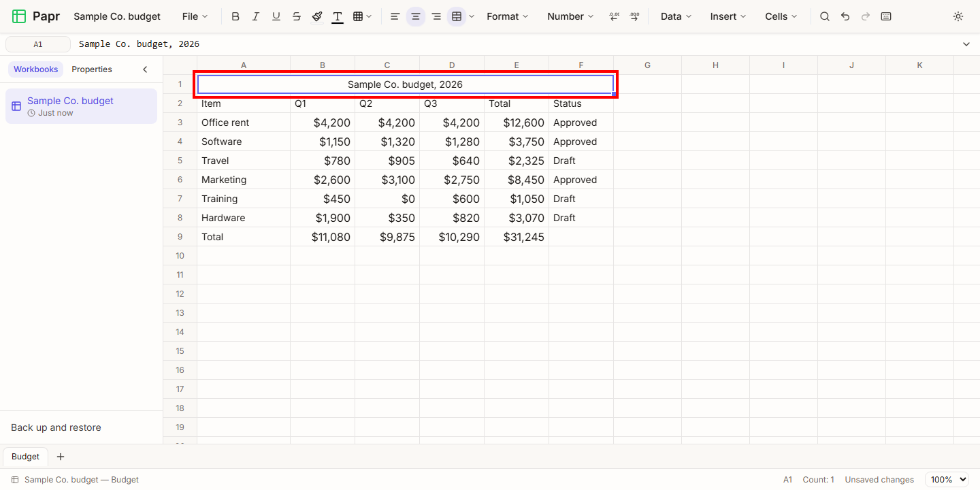Click the A1 name box
The image size is (980, 490).
pos(38,44)
